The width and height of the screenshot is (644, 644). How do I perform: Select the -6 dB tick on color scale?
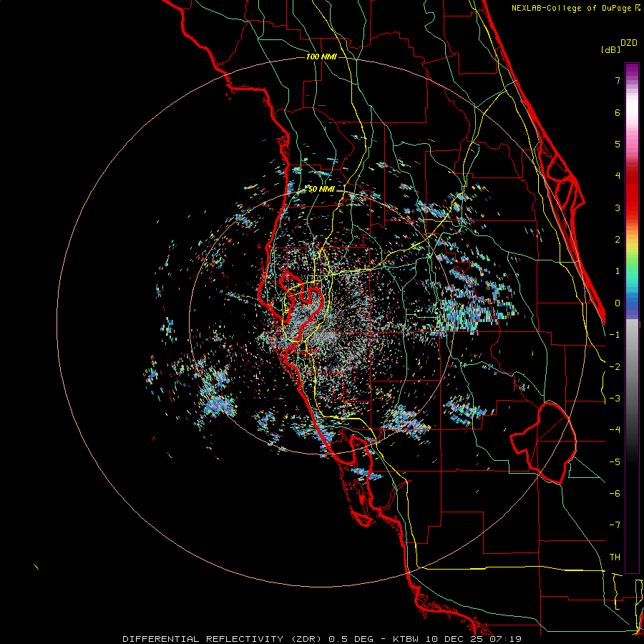(x=615, y=494)
